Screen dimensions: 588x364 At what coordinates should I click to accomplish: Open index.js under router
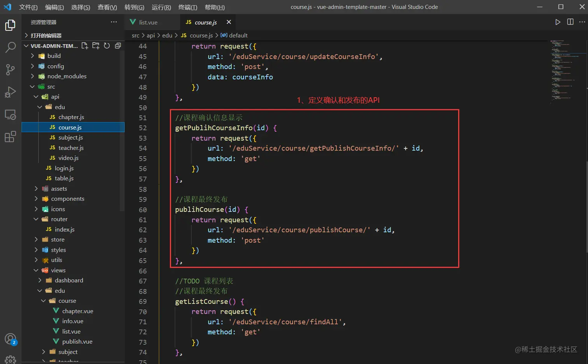click(x=73, y=229)
